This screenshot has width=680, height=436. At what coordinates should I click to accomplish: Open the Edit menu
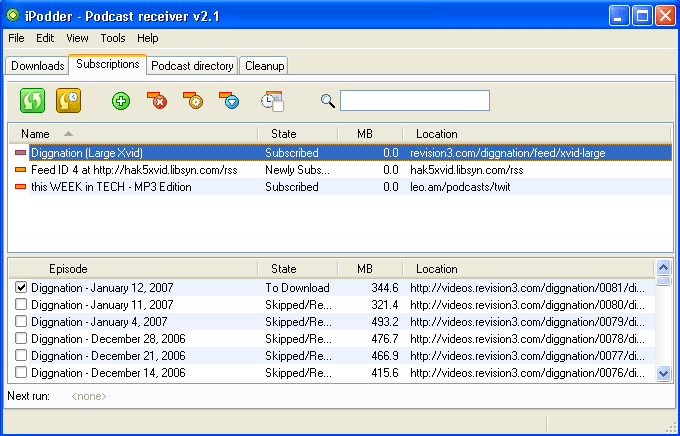pos(45,38)
